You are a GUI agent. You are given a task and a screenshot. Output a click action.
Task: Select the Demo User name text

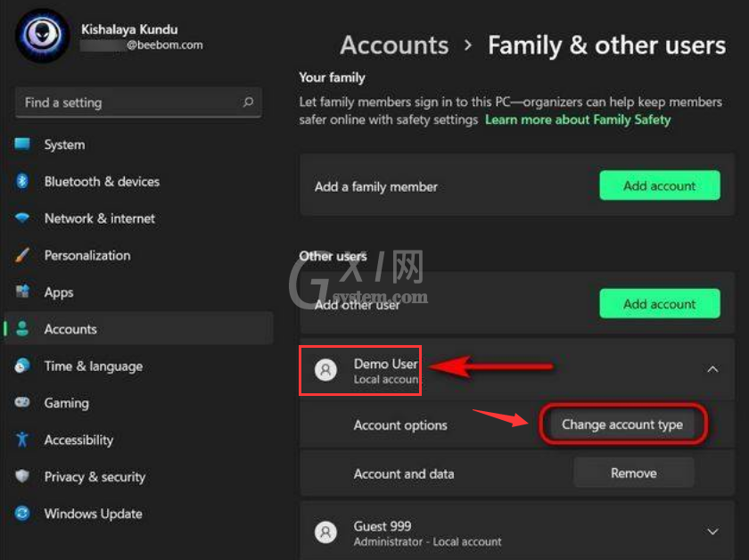[386, 364]
